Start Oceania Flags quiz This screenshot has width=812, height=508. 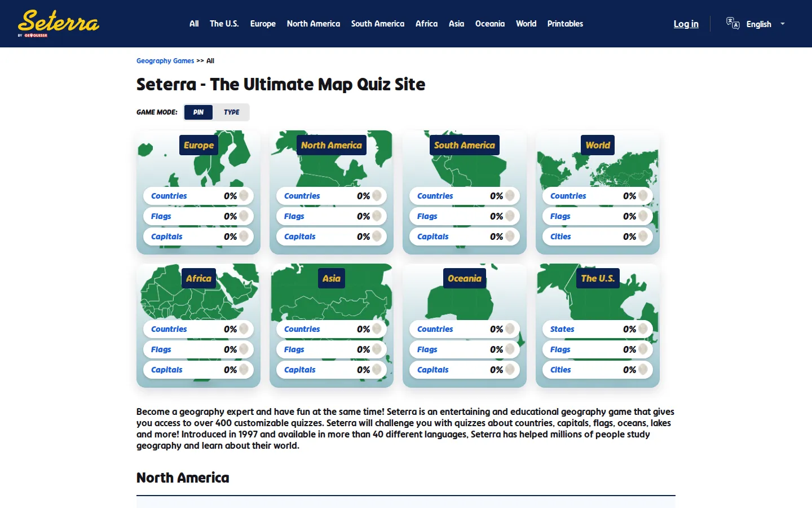[x=465, y=349]
